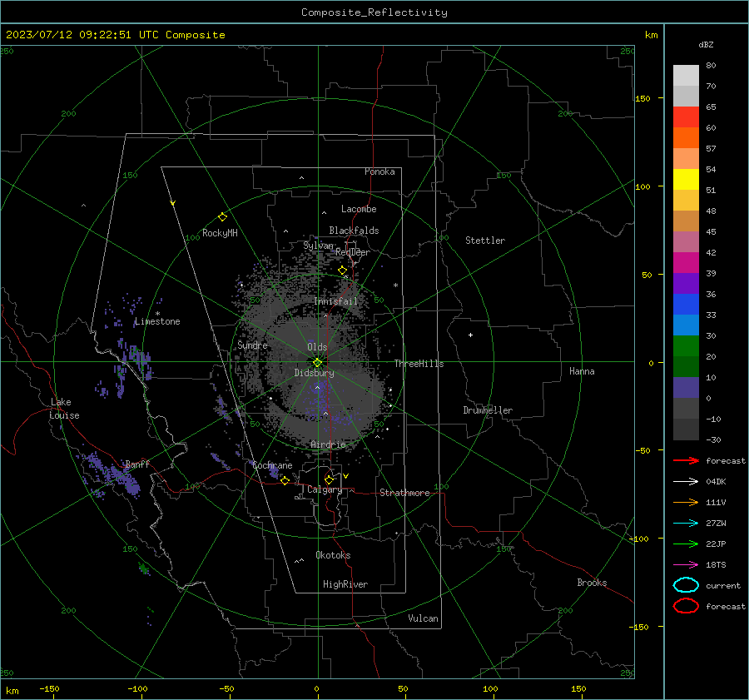The height and width of the screenshot is (700, 749).
Task: Select the Sylvan label
Action: point(318,246)
